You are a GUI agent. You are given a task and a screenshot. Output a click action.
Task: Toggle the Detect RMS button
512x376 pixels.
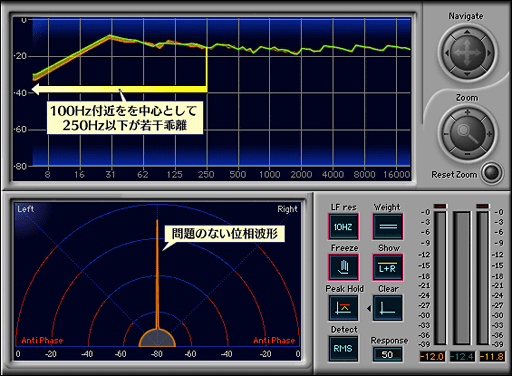[x=343, y=349]
